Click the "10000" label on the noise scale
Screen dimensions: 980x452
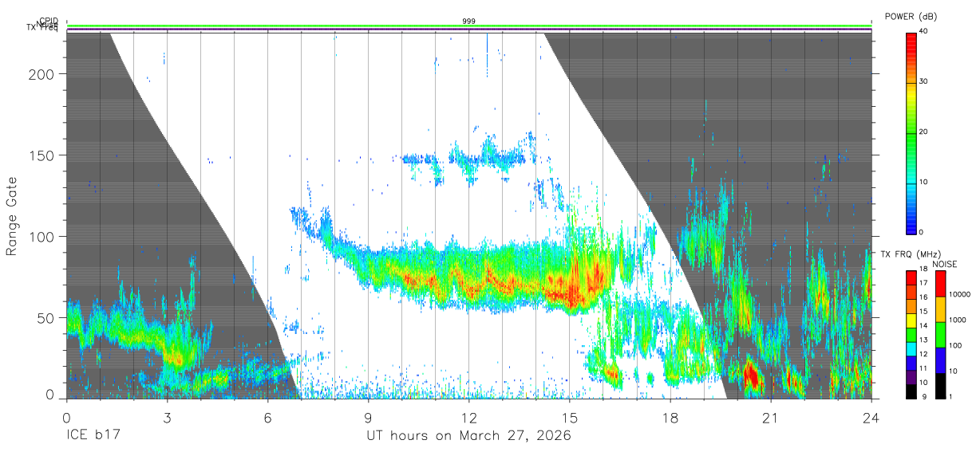click(958, 294)
